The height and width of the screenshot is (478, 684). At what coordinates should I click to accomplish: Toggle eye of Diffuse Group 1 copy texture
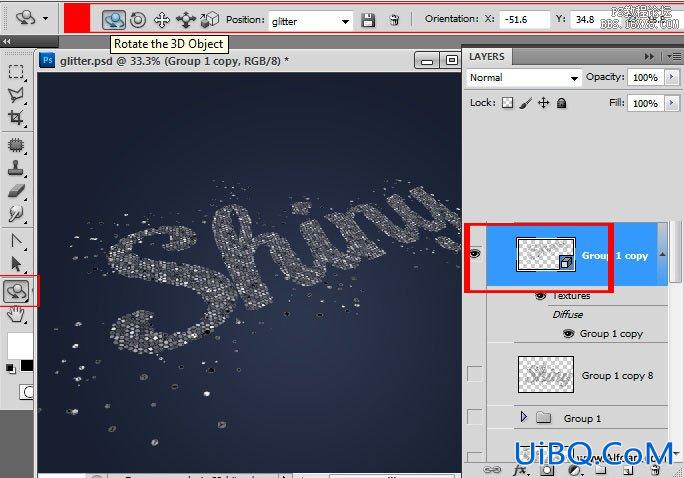pyautogui.click(x=568, y=334)
